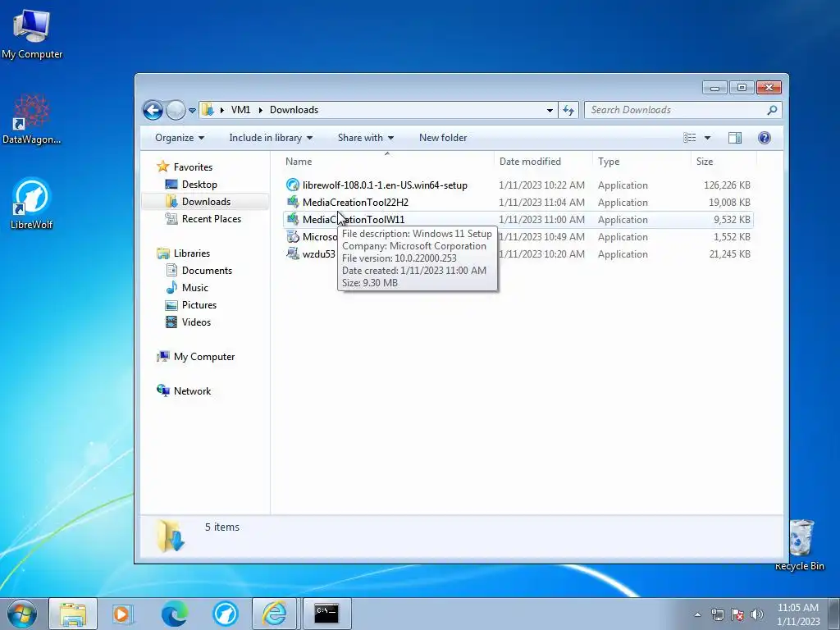840x630 pixels.
Task: Open the Windows Start button
Action: click(x=21, y=614)
